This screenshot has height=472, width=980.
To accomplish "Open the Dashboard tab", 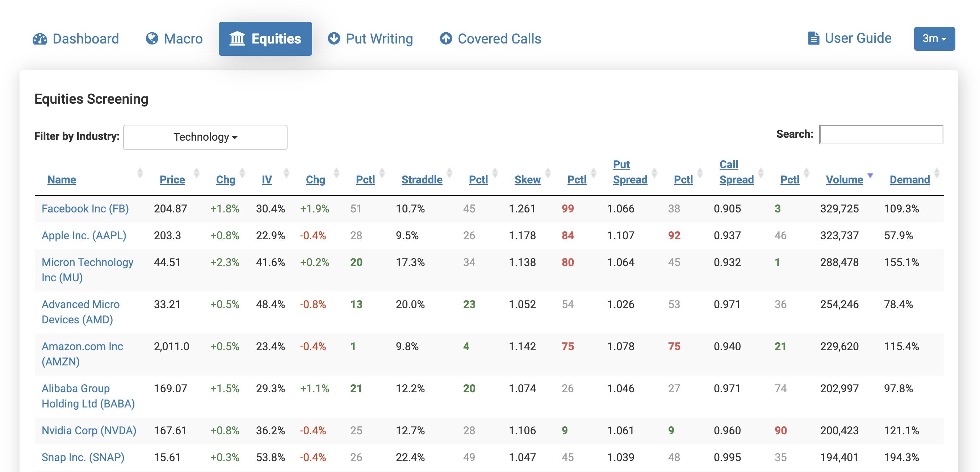I will (x=76, y=39).
